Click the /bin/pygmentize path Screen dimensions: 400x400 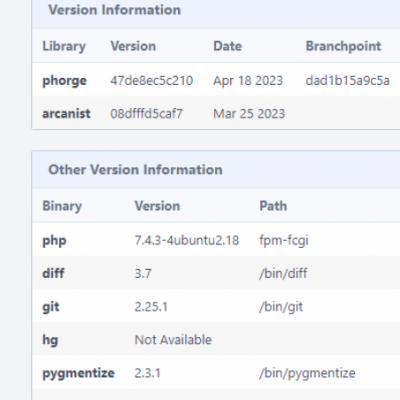coord(307,373)
